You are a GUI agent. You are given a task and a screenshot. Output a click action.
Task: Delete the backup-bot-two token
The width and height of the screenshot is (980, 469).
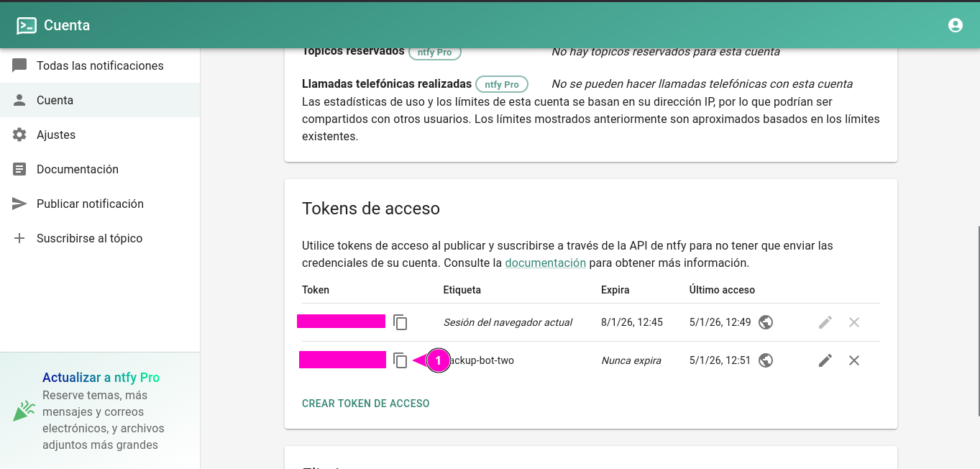tap(854, 360)
